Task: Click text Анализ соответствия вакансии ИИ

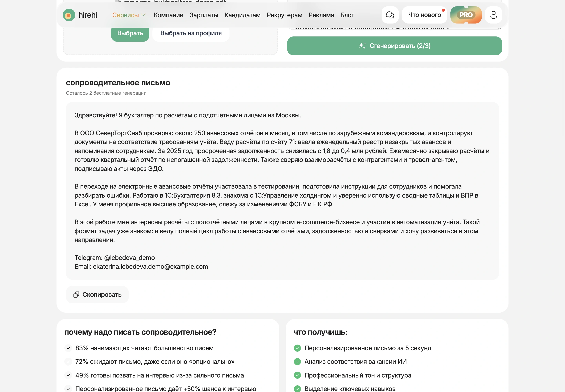Action: click(x=355, y=362)
